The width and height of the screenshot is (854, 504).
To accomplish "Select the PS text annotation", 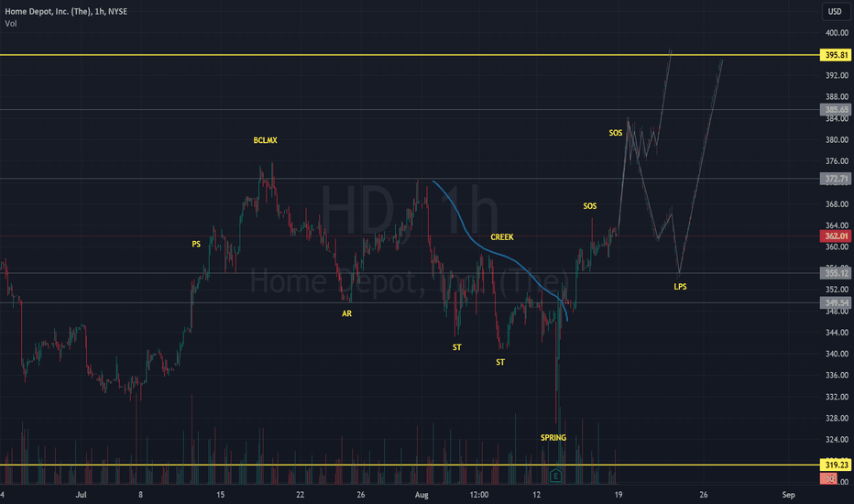I will click(196, 244).
